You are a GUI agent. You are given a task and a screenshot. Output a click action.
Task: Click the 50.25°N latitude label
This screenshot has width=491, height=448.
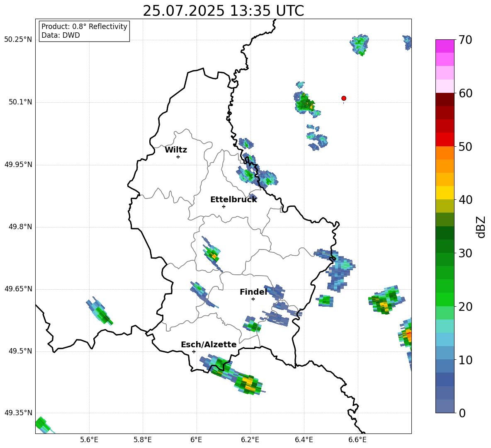click(18, 40)
